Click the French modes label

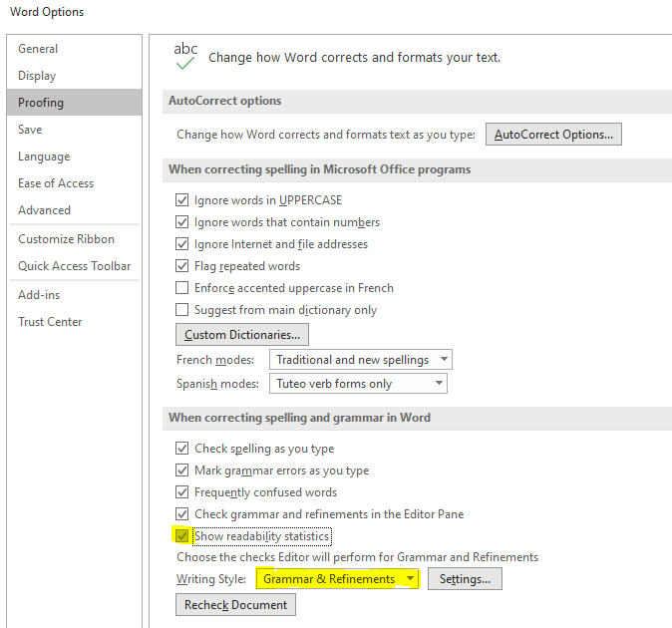click(215, 360)
